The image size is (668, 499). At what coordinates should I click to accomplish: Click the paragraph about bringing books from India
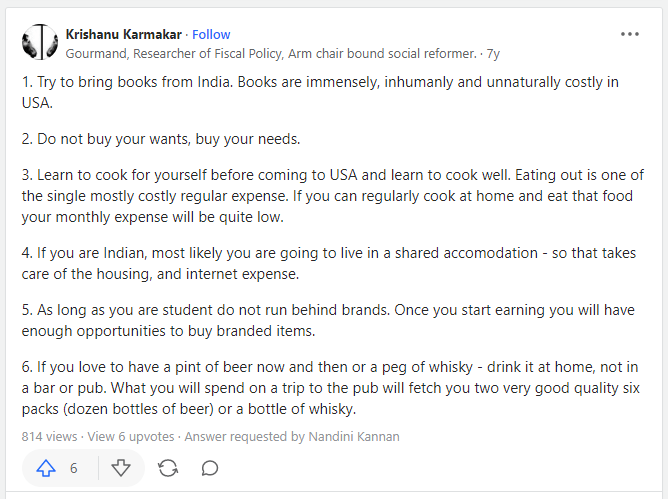(320, 92)
